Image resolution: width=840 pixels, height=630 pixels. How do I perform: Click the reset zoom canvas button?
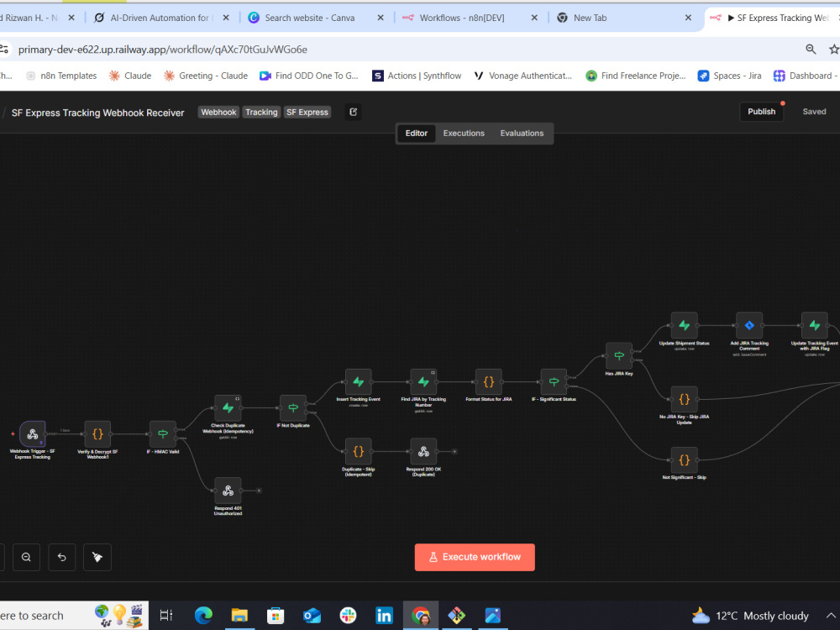point(61,557)
